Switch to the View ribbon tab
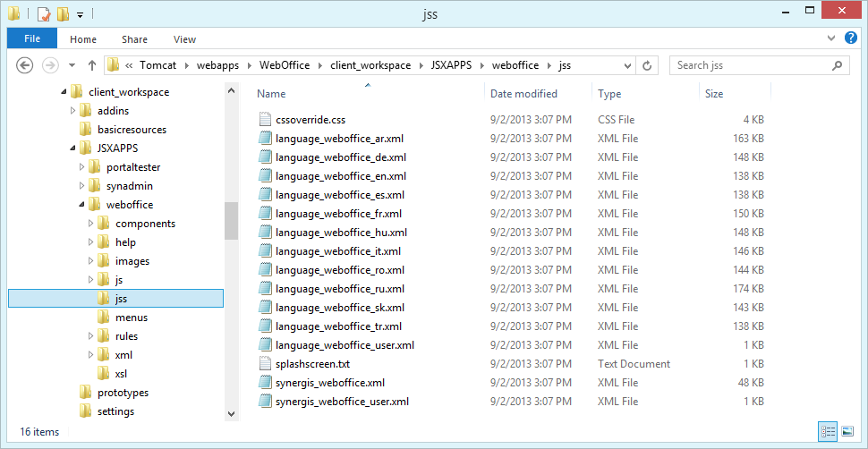868x449 pixels. click(x=184, y=39)
